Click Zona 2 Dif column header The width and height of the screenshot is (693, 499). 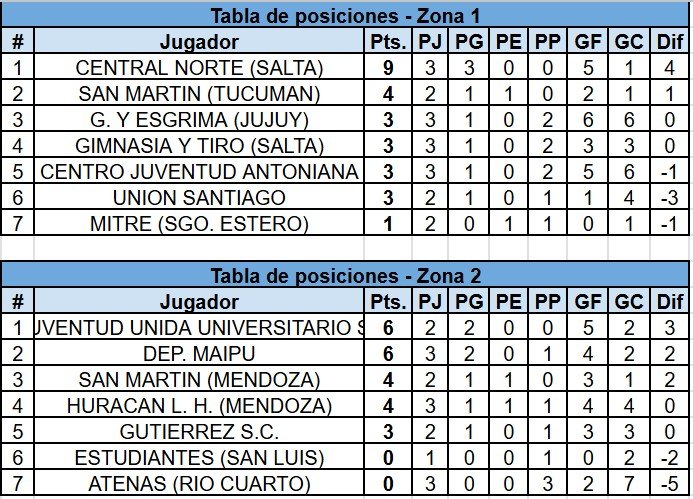670,301
